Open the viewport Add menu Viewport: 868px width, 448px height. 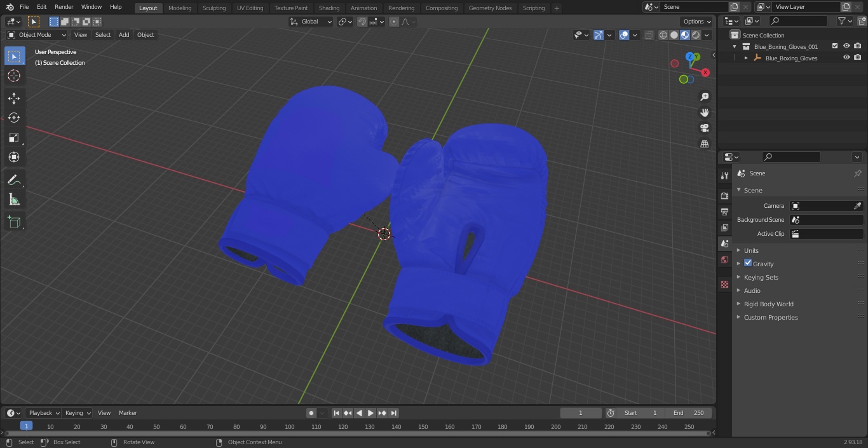[124, 35]
